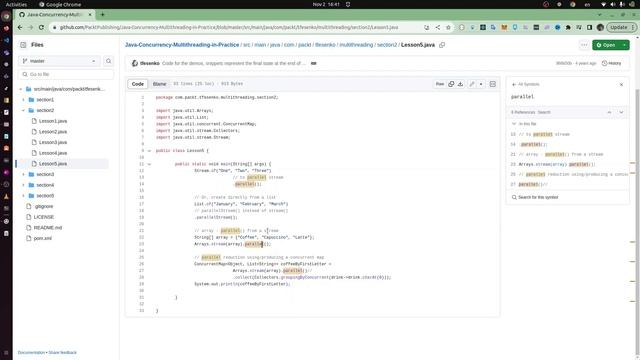640x360 pixels.
Task: Open the Documentation footer link
Action: (31, 352)
